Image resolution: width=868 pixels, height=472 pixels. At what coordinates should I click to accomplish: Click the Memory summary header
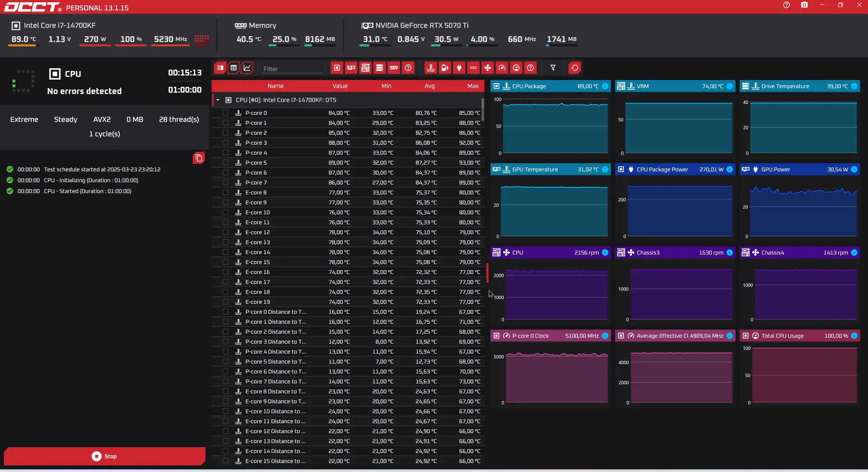[262, 25]
